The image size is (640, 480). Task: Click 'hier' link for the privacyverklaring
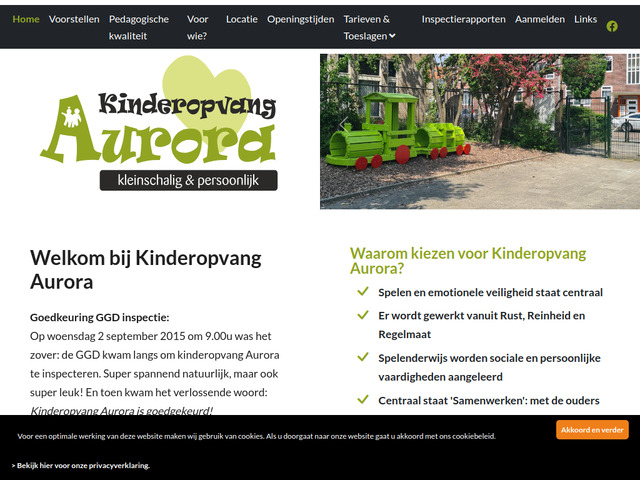point(46,465)
